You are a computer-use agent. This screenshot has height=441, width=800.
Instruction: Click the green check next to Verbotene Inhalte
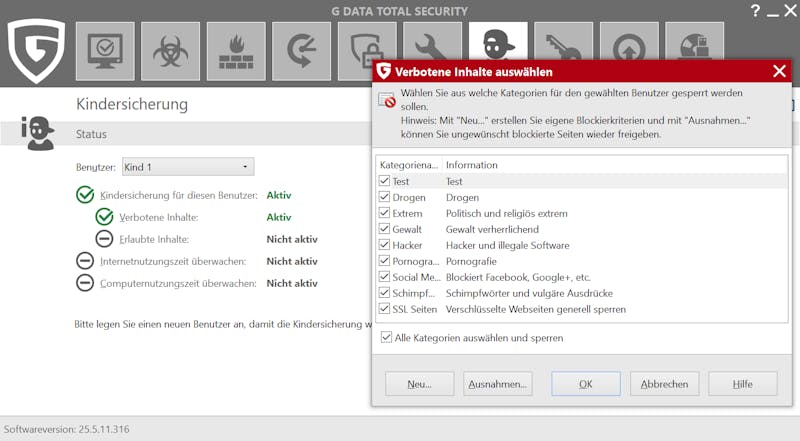point(105,217)
